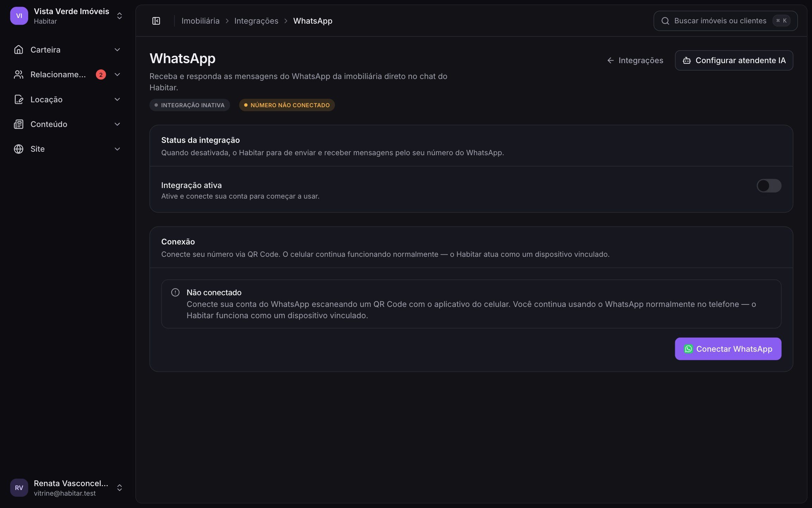Expand the Relacionamento section chevron
This screenshot has height=508, width=812.
[117, 74]
